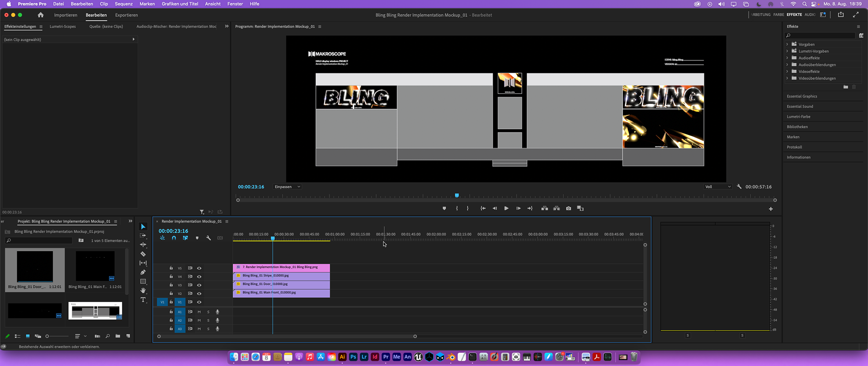Image resolution: width=868 pixels, height=366 pixels.
Task: Select the Pen tool
Action: [143, 272]
